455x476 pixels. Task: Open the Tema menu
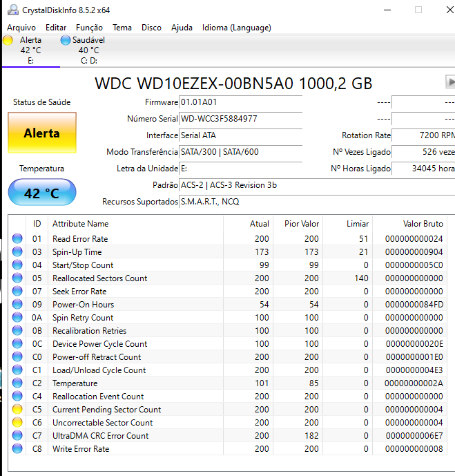click(x=122, y=28)
